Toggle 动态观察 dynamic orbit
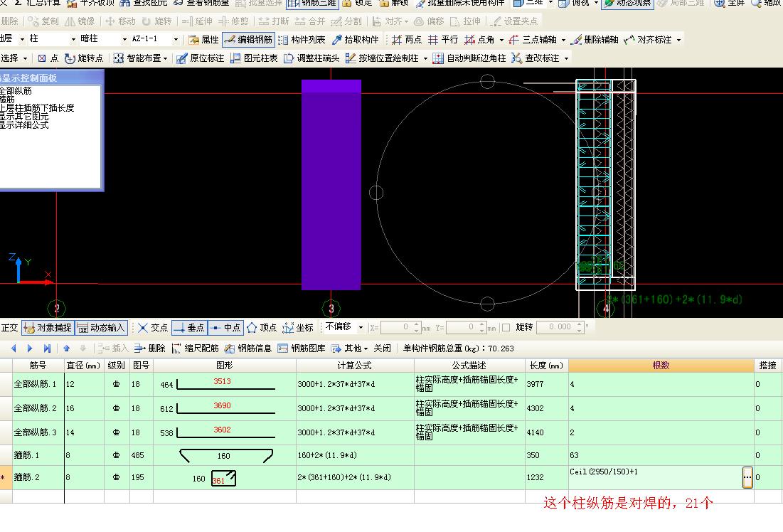Screen dimensions: 783x532 click(x=628, y=3)
